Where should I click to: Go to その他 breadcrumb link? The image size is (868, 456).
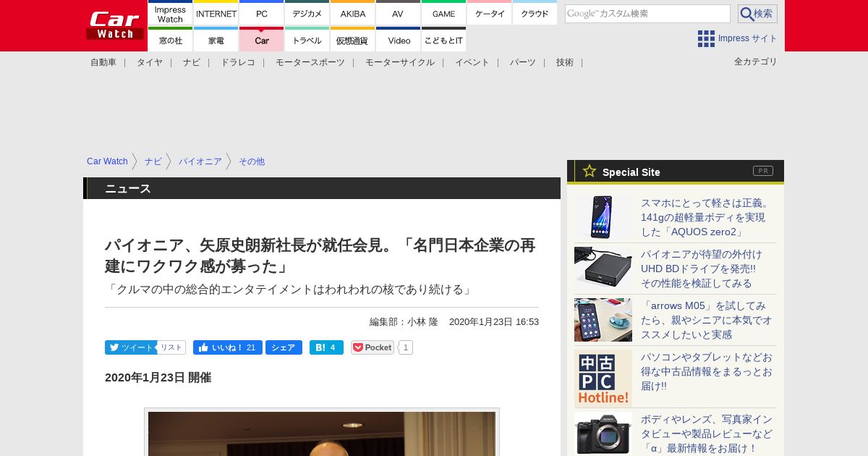pyautogui.click(x=252, y=161)
